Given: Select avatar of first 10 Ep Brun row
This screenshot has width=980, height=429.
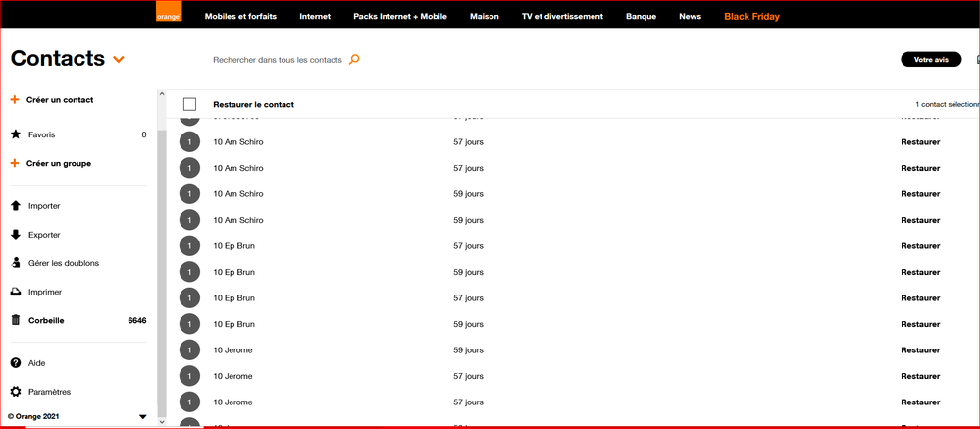Looking at the screenshot, I should coord(189,246).
